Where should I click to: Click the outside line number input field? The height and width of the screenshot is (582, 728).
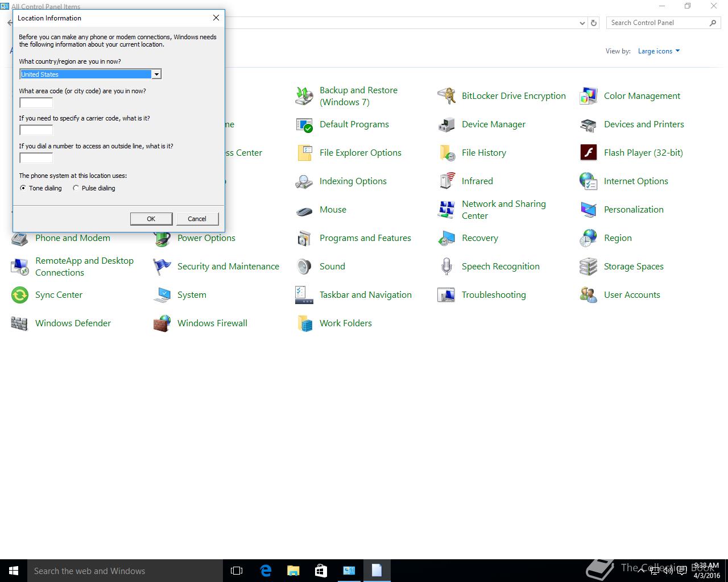36,158
